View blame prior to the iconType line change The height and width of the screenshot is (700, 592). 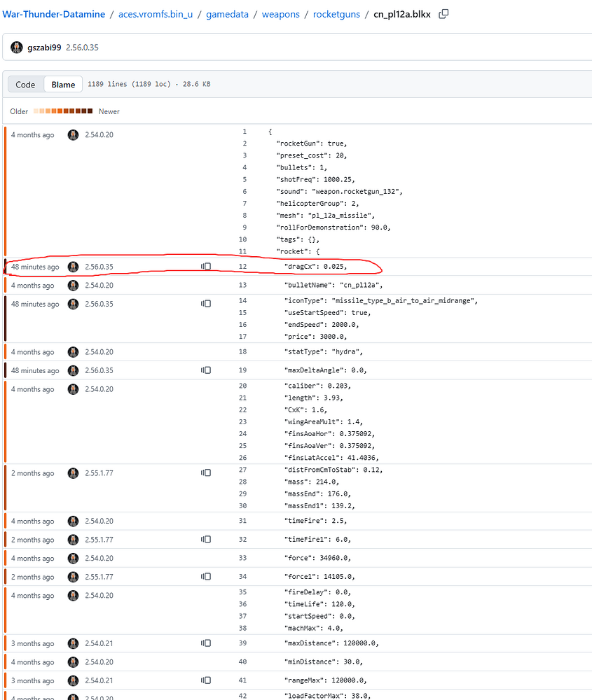click(x=206, y=304)
